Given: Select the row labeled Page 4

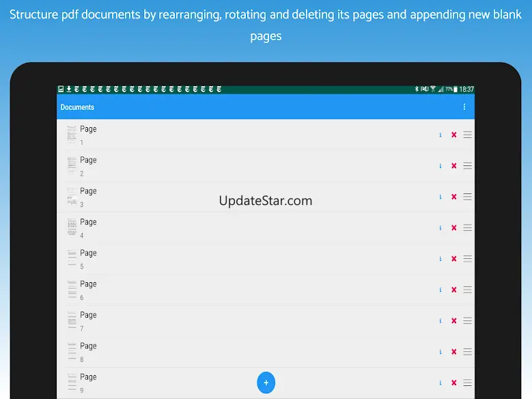Looking at the screenshot, I should 266,228.
